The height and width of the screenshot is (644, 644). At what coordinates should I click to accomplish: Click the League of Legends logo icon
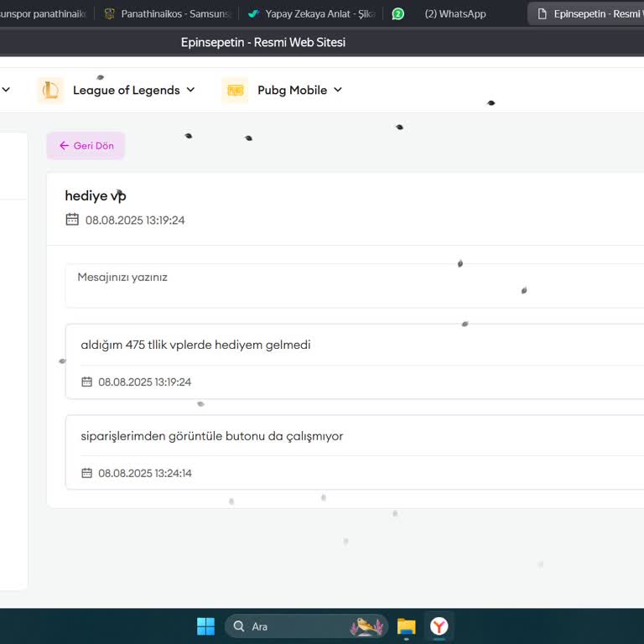click(50, 91)
